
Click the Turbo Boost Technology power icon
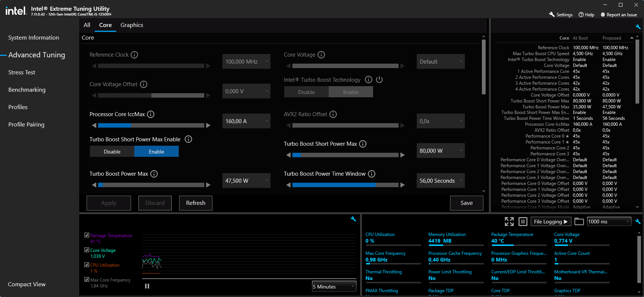379,80
